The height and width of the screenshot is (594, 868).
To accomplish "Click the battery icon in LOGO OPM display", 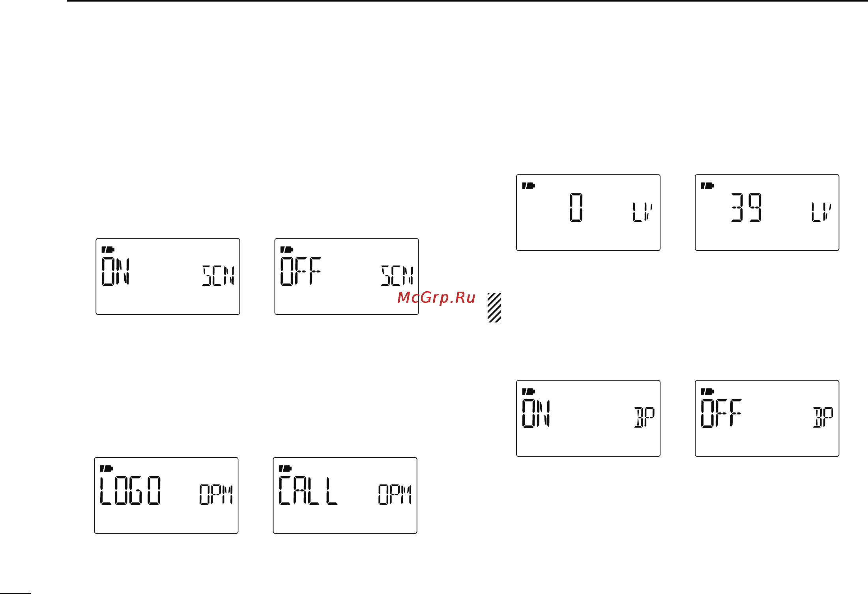I will 107,468.
